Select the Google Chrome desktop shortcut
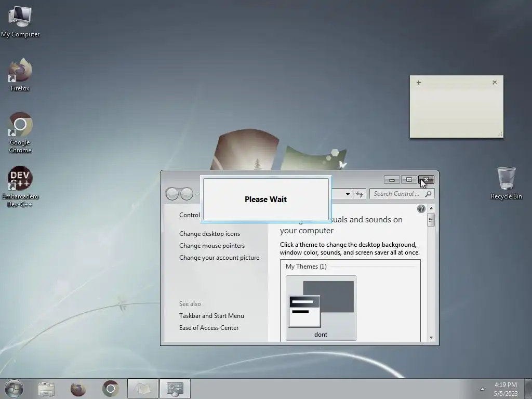This screenshot has width=532, height=399. (20, 132)
